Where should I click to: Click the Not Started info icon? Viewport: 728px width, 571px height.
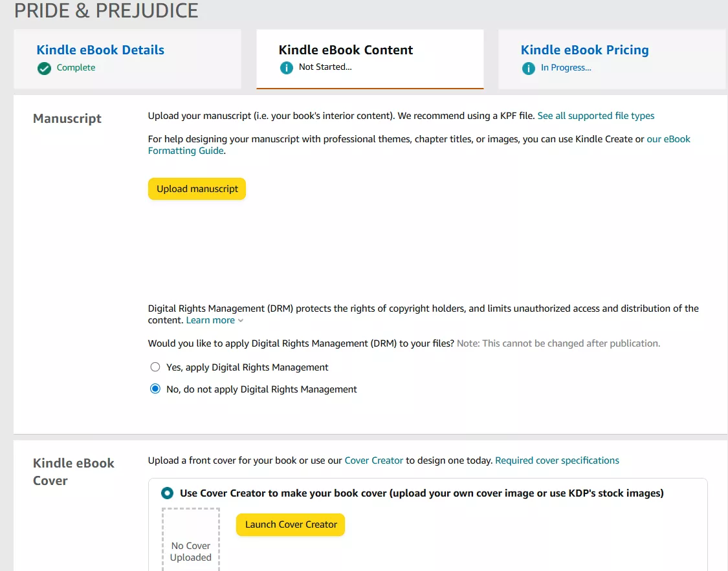tap(286, 68)
